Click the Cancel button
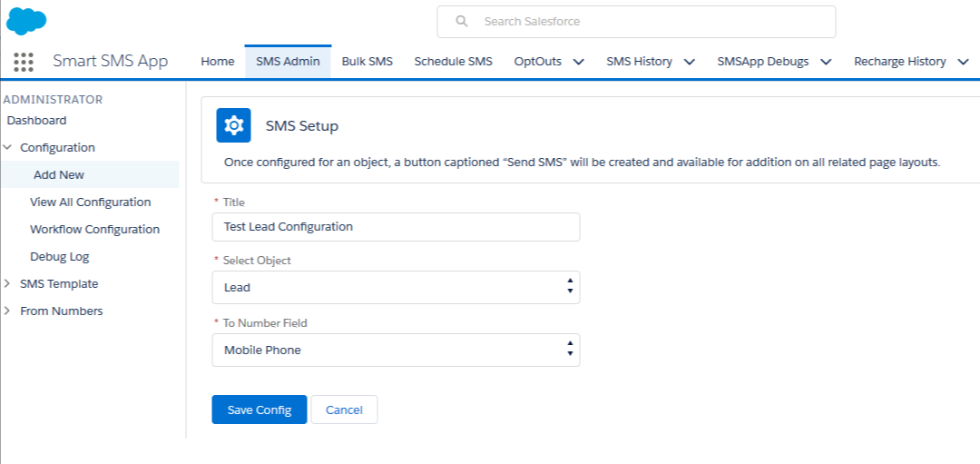 coord(345,410)
